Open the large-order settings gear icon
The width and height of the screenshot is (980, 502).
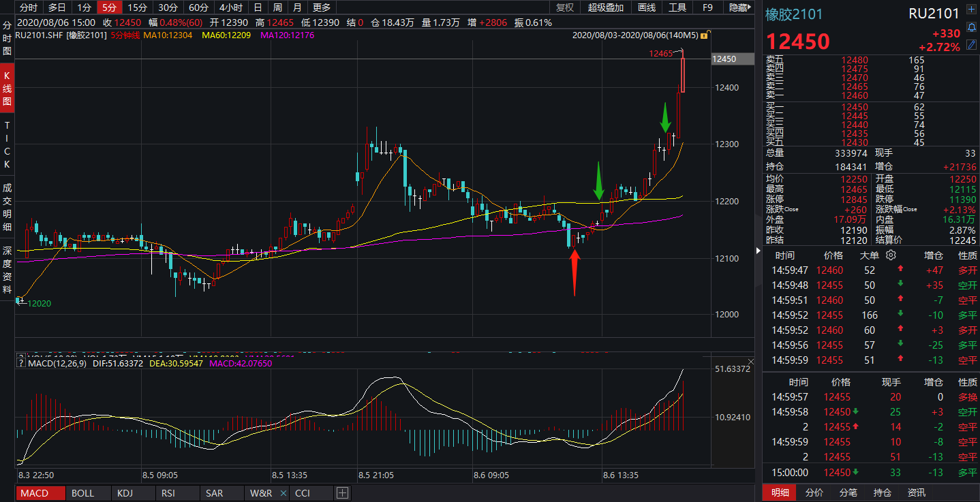pyautogui.click(x=891, y=255)
